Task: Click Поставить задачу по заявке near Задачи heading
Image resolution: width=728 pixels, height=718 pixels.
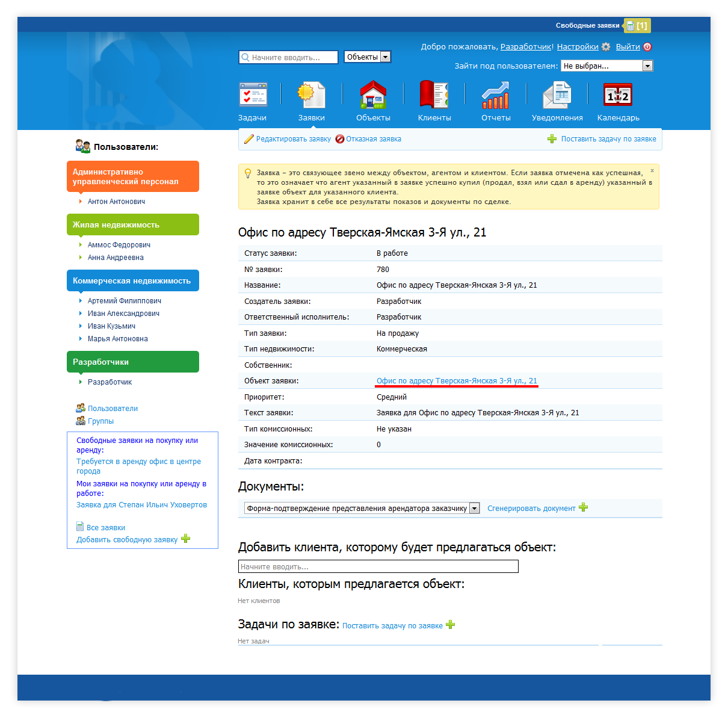Action: (392, 626)
